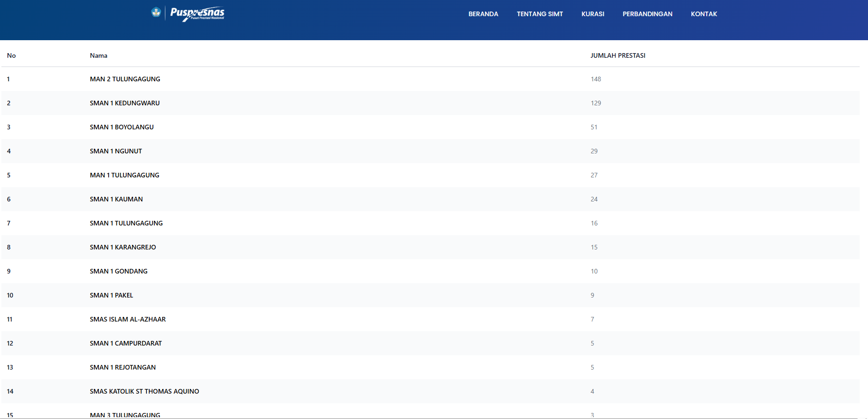Click SMAN 1 CAMPURDARAT school name

coord(126,343)
